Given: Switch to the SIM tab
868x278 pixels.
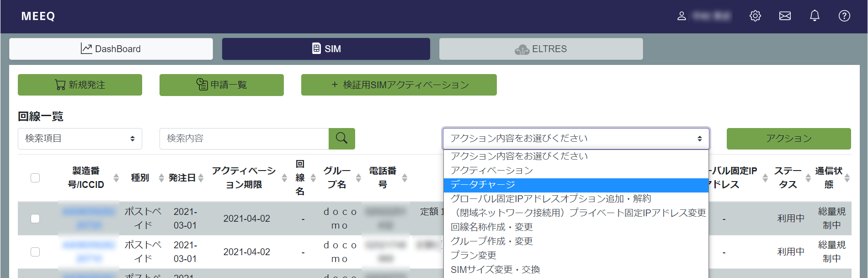Looking at the screenshot, I should click(x=326, y=49).
